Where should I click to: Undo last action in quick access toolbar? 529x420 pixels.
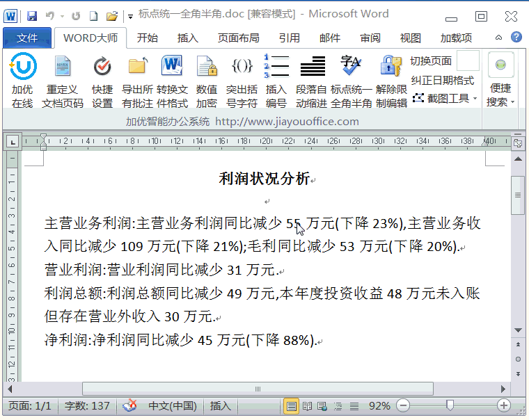(x=50, y=16)
